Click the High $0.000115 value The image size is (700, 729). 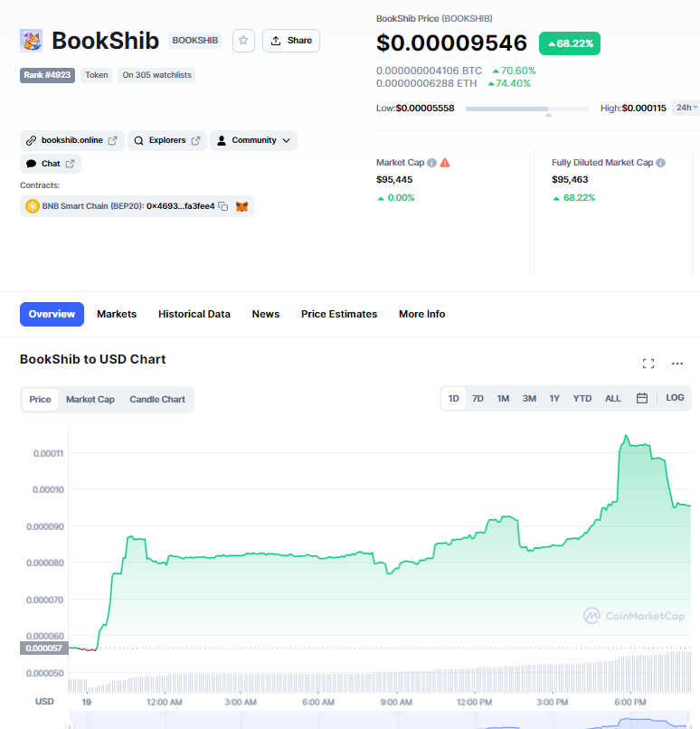coord(644,108)
